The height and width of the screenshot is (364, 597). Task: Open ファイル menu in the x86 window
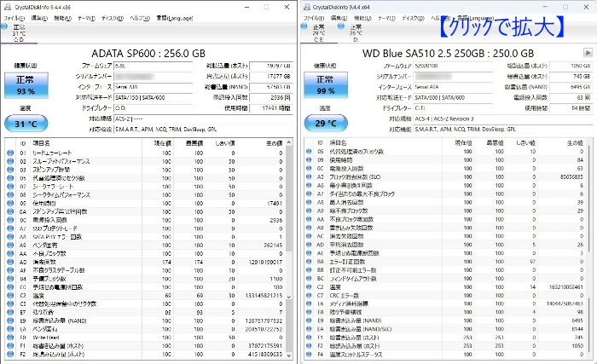click(x=14, y=18)
